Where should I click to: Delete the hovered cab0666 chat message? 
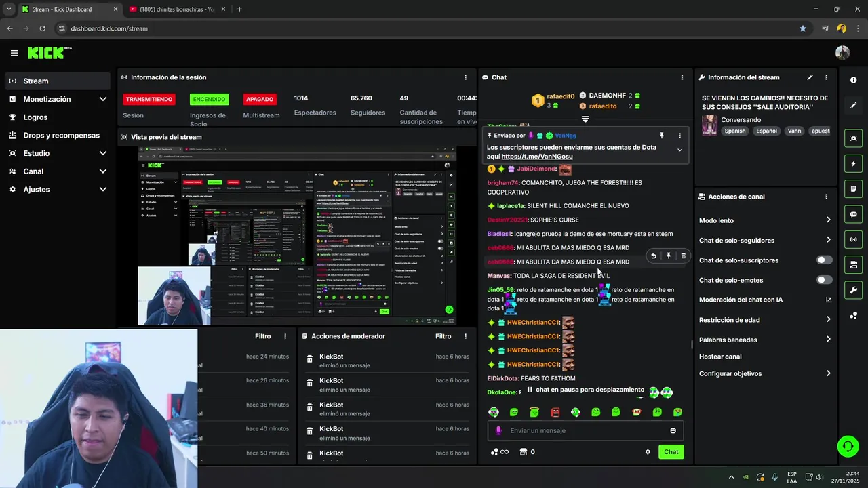(683, 256)
